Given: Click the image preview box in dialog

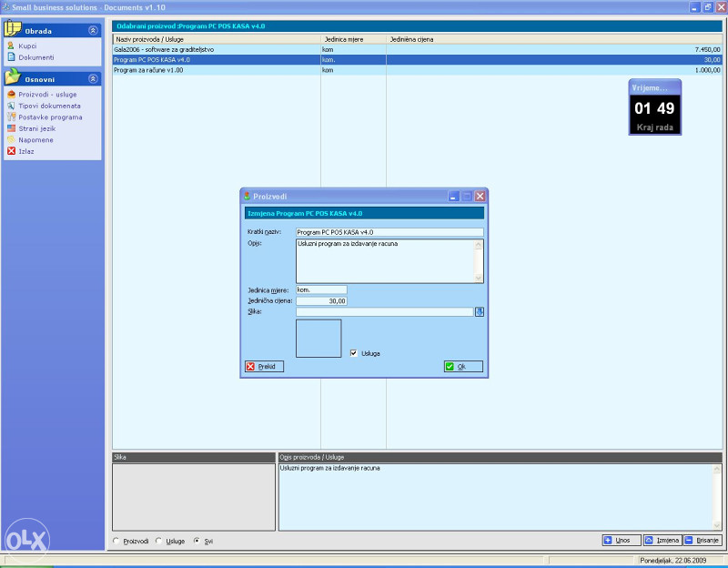Looking at the screenshot, I should [318, 338].
